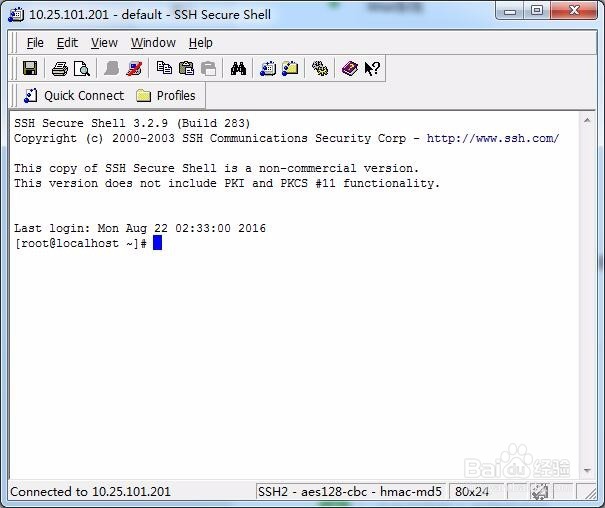Click the window resize grip corner
The image size is (605, 508).
[590, 493]
